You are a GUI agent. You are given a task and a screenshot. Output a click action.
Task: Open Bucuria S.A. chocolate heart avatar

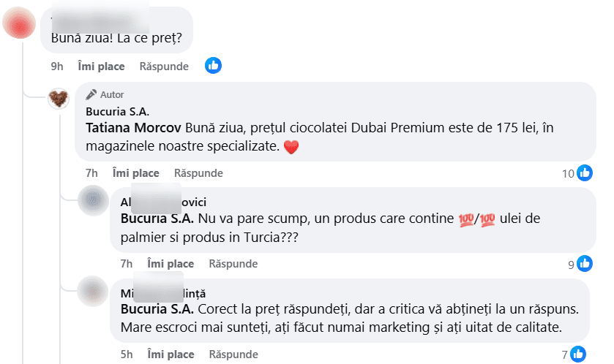coord(59,98)
